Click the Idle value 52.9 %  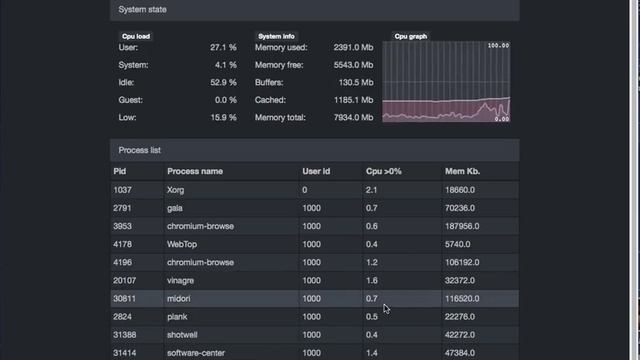tap(223, 82)
